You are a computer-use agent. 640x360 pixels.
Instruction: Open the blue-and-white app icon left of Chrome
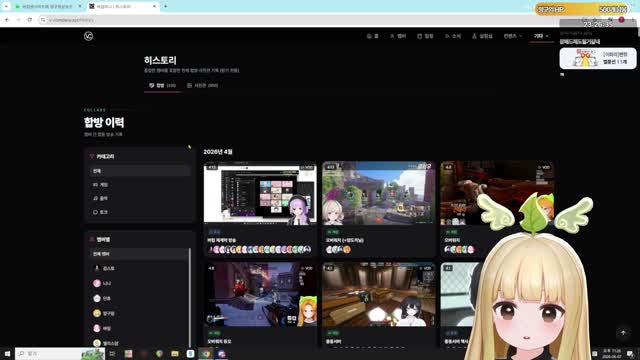(x=190, y=353)
